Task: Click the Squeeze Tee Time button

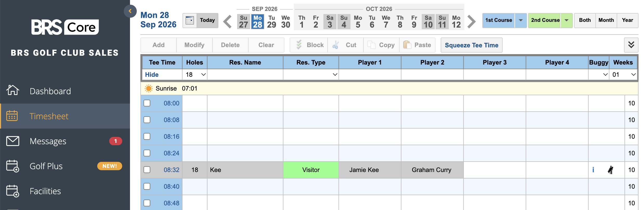Action: point(472,45)
